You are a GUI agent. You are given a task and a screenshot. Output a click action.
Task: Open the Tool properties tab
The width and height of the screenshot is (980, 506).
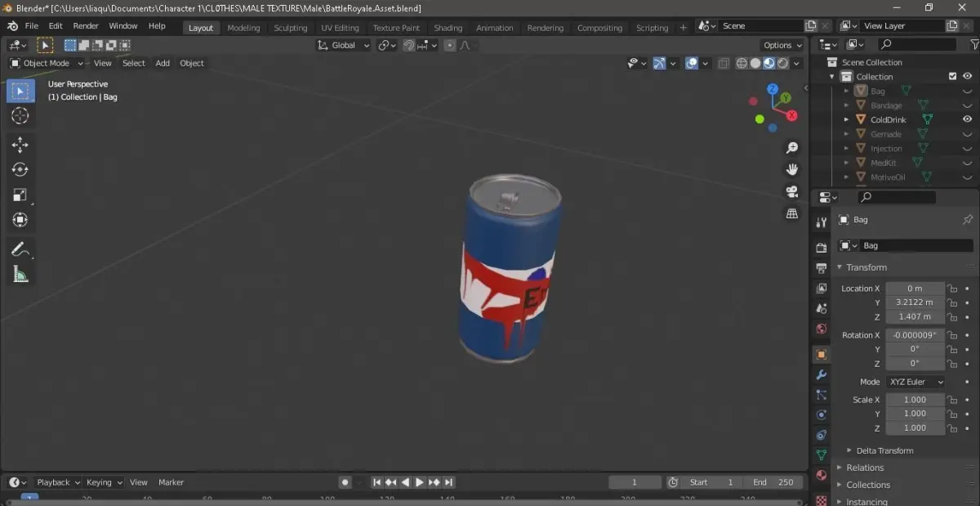click(x=822, y=222)
